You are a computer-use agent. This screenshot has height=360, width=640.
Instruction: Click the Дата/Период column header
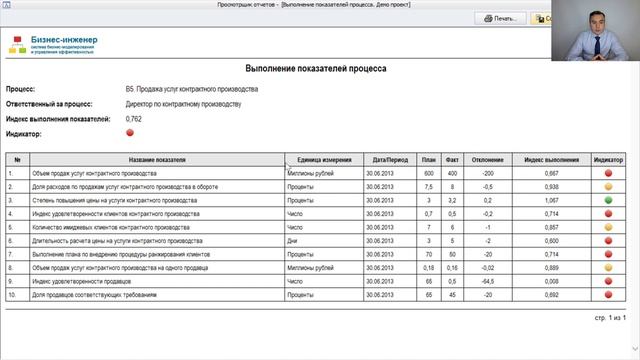point(390,160)
